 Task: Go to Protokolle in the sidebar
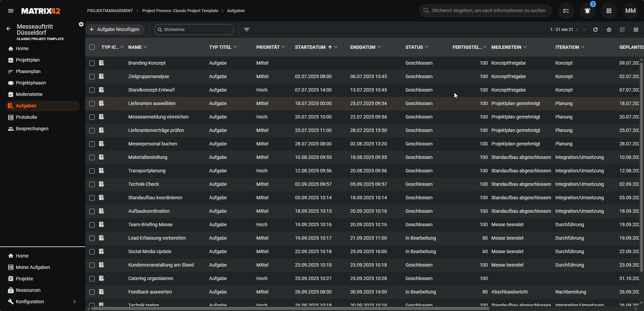[26, 117]
